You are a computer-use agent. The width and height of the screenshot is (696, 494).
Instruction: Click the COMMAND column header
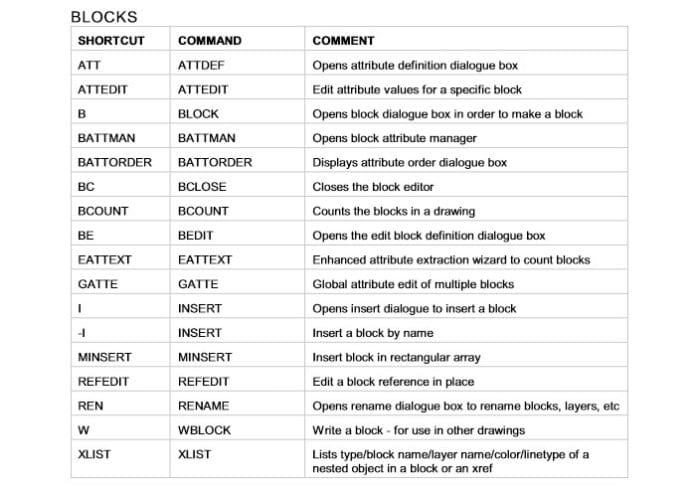point(209,41)
